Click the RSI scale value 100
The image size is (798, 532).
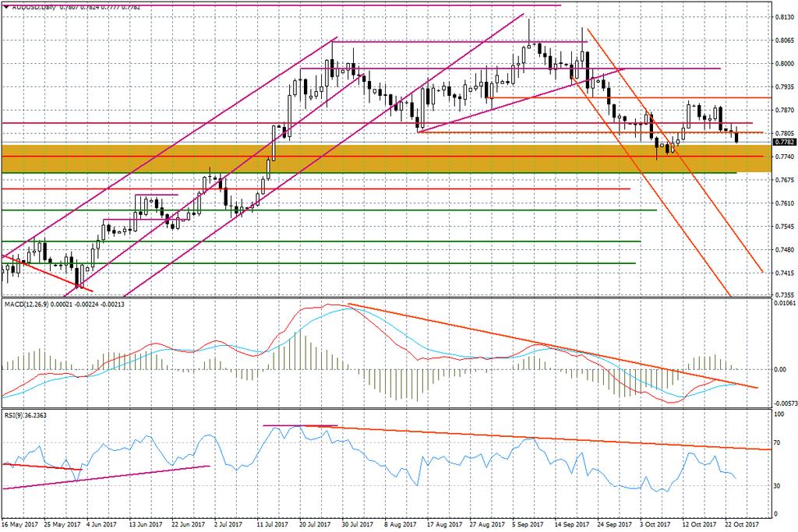779,415
